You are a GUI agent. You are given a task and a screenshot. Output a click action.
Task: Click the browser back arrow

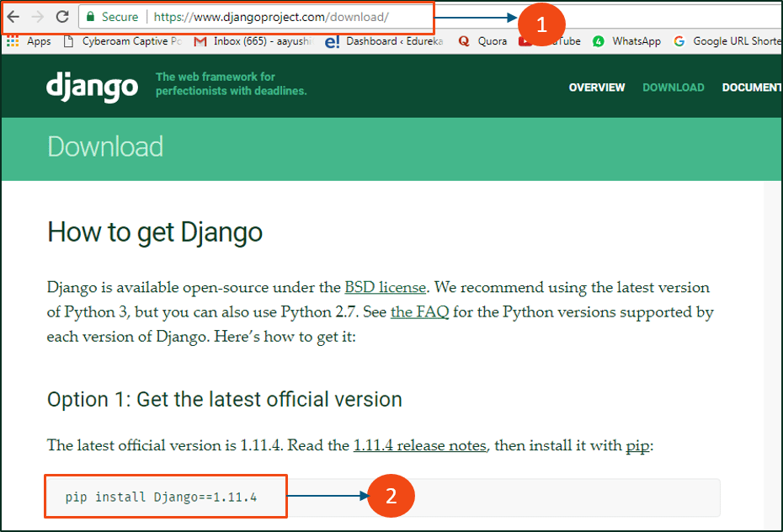(13, 17)
